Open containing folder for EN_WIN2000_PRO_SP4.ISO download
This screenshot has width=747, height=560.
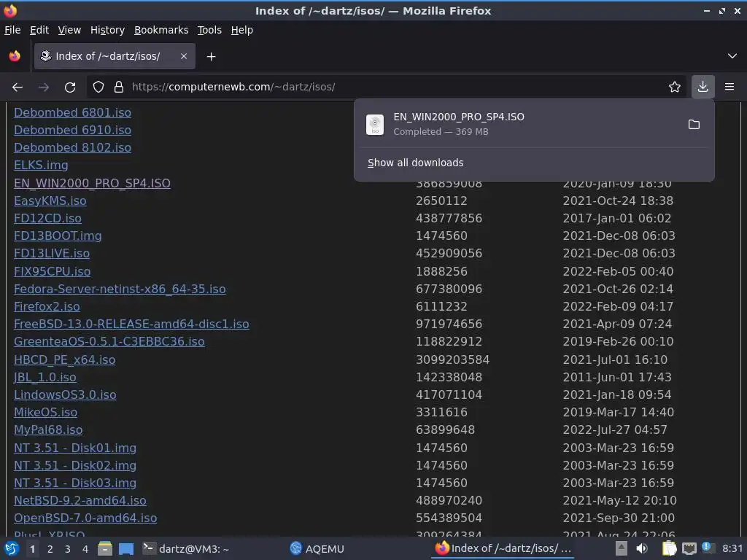click(694, 125)
